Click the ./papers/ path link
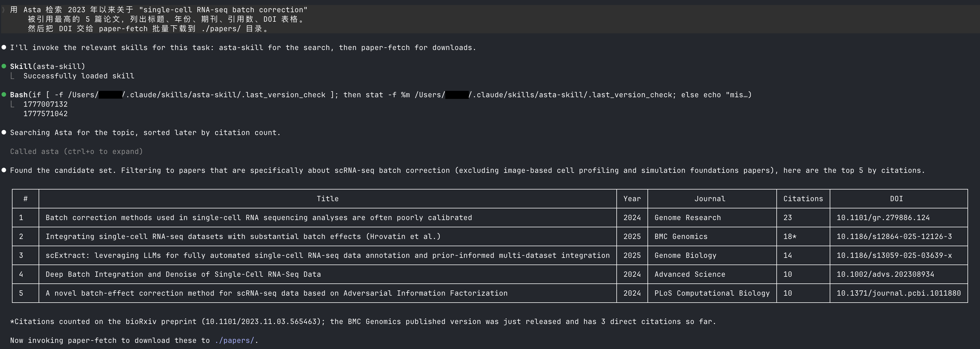 tap(234, 340)
